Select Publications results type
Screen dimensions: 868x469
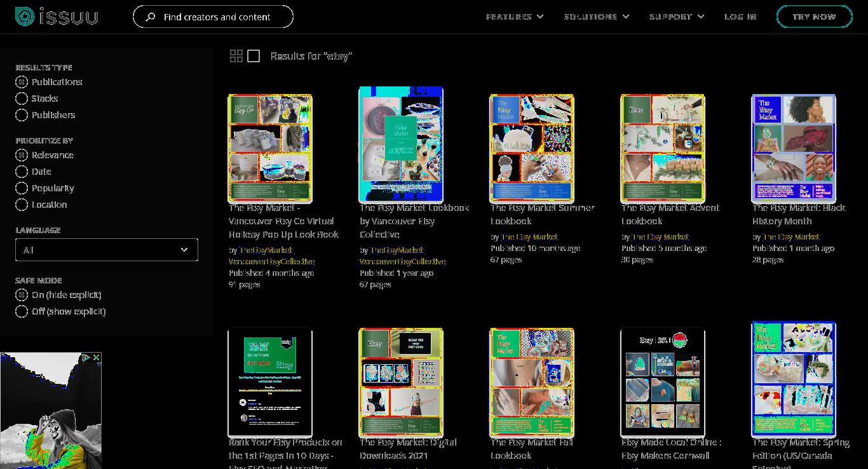click(22, 82)
